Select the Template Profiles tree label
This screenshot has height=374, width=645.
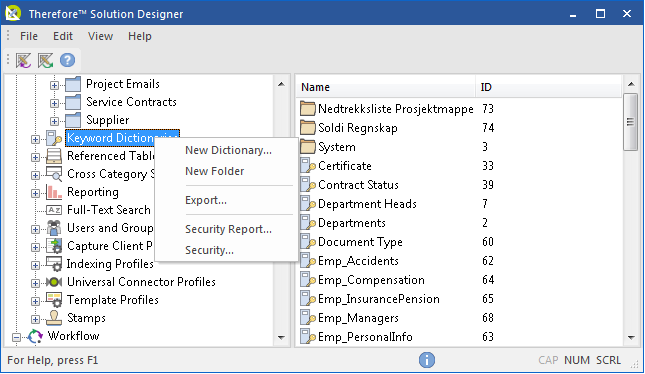tap(113, 300)
